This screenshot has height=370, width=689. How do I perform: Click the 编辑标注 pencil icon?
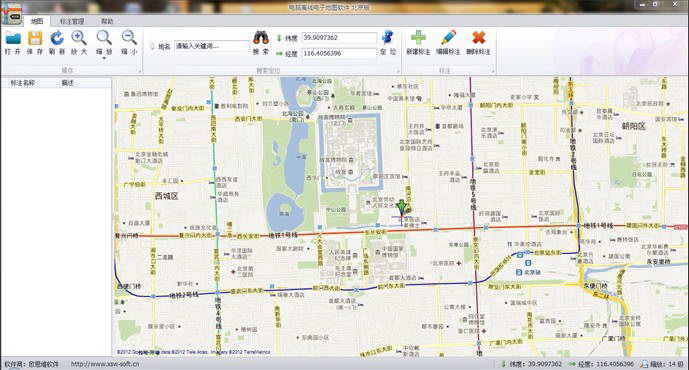coord(448,38)
